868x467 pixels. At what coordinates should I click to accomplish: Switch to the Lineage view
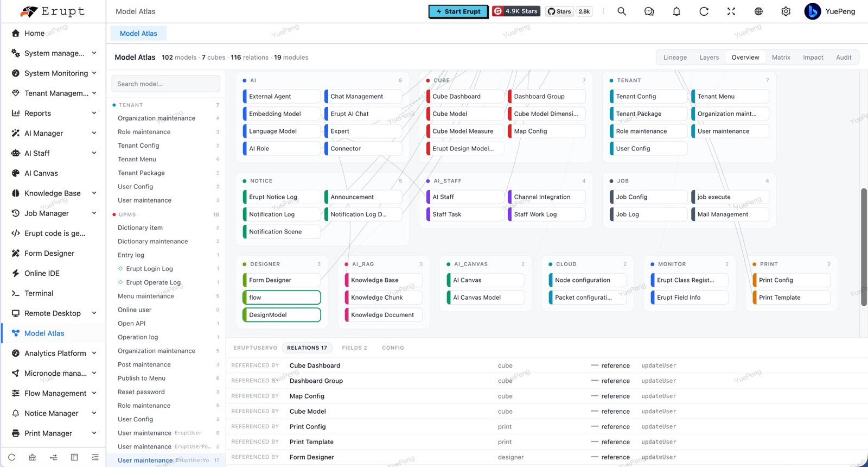click(x=675, y=57)
